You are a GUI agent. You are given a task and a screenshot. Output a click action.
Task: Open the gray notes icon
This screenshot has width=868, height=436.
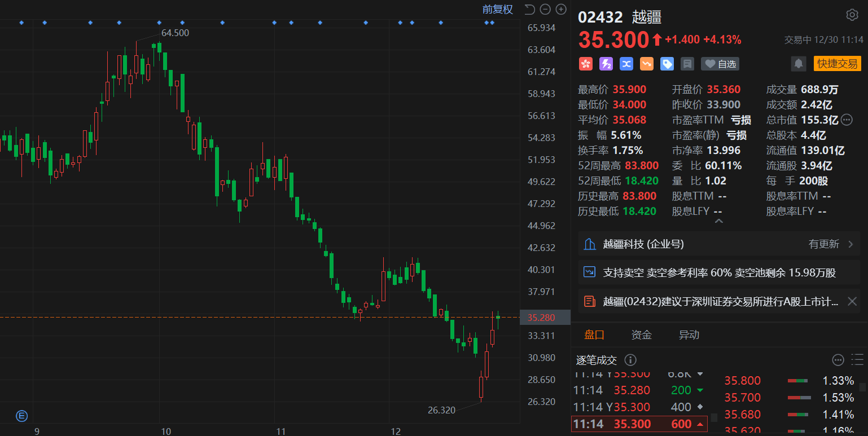click(687, 64)
